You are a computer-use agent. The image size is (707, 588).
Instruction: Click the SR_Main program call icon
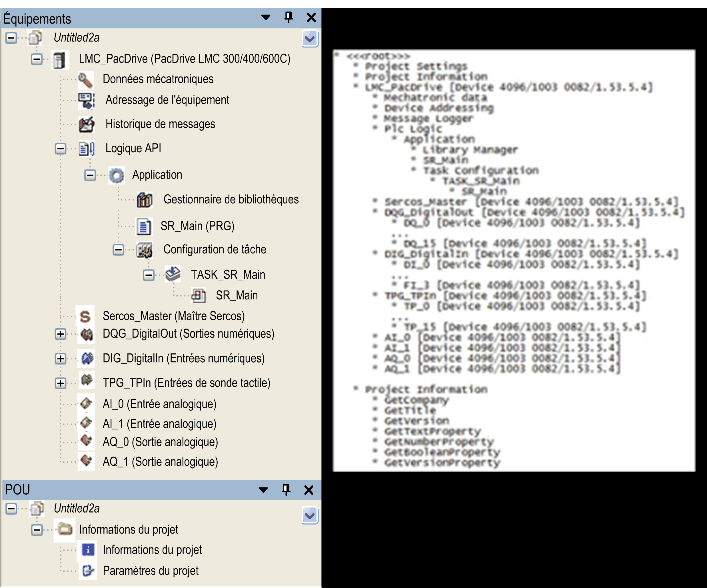198,295
